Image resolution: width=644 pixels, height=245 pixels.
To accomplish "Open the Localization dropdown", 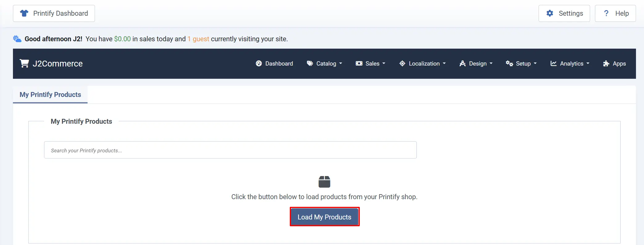I will pos(422,63).
